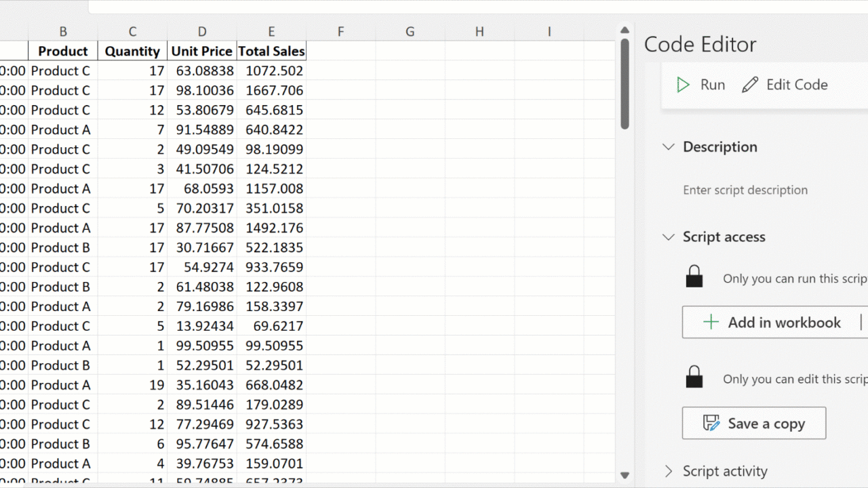Click the plus icon on Add in workbook

(x=711, y=323)
